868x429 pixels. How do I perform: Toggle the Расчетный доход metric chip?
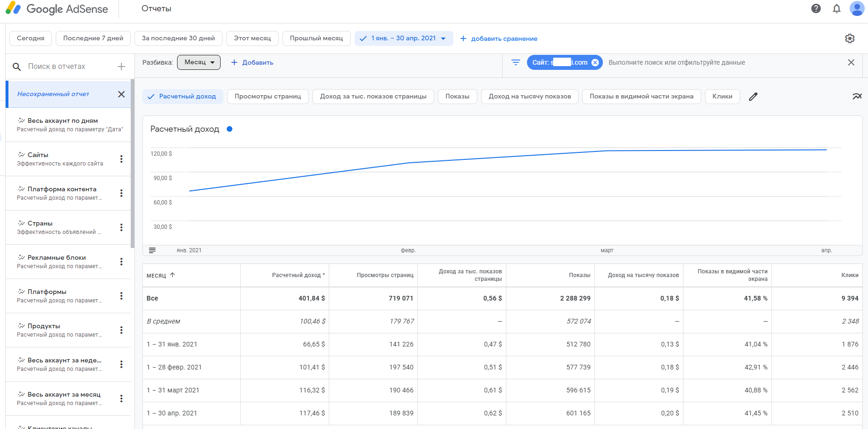(x=182, y=97)
